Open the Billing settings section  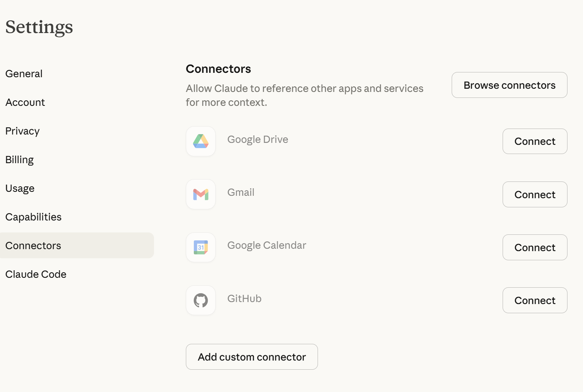pyautogui.click(x=19, y=160)
